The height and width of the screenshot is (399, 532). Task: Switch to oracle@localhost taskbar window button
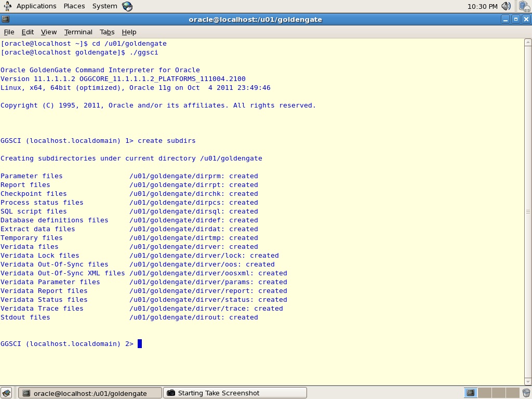click(x=90, y=393)
